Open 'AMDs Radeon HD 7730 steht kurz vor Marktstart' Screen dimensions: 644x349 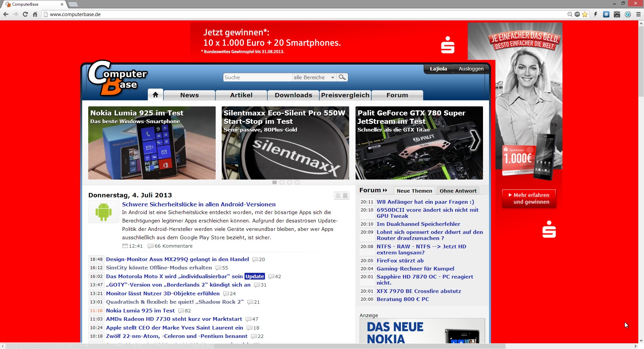coord(174,319)
